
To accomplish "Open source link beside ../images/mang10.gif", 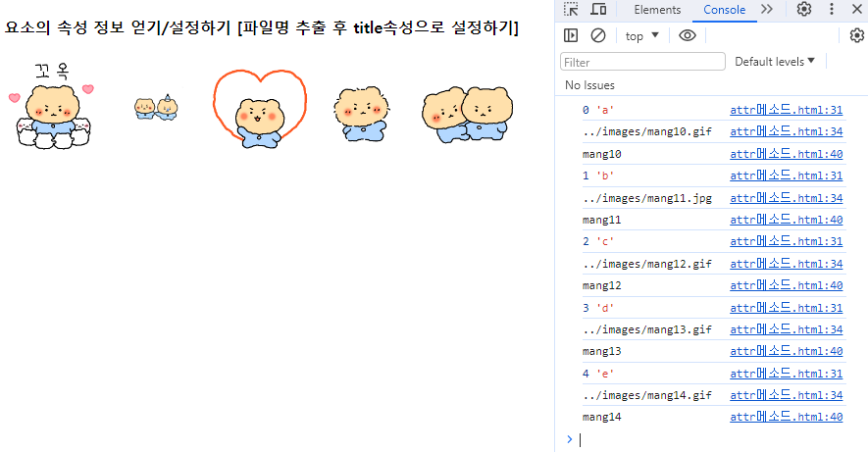I will pos(786,131).
